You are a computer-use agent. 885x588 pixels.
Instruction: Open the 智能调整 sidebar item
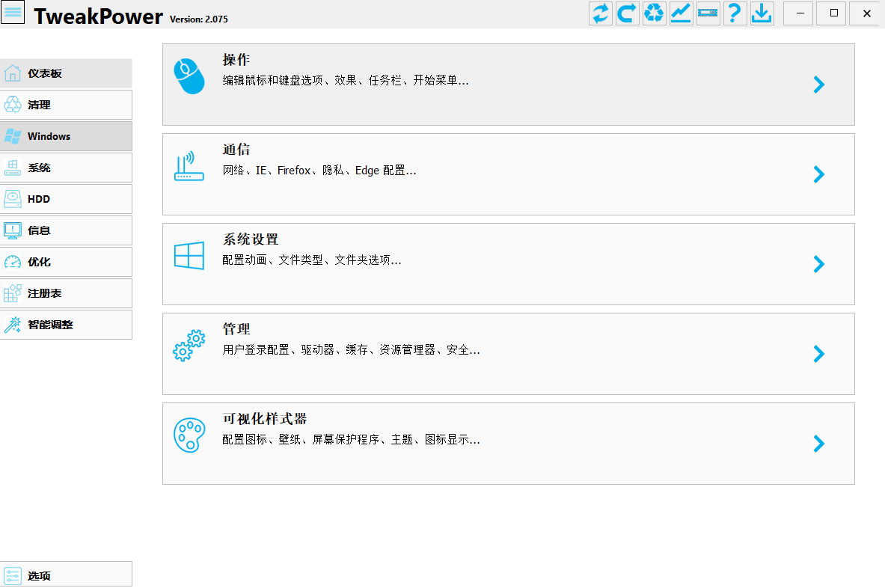(66, 325)
